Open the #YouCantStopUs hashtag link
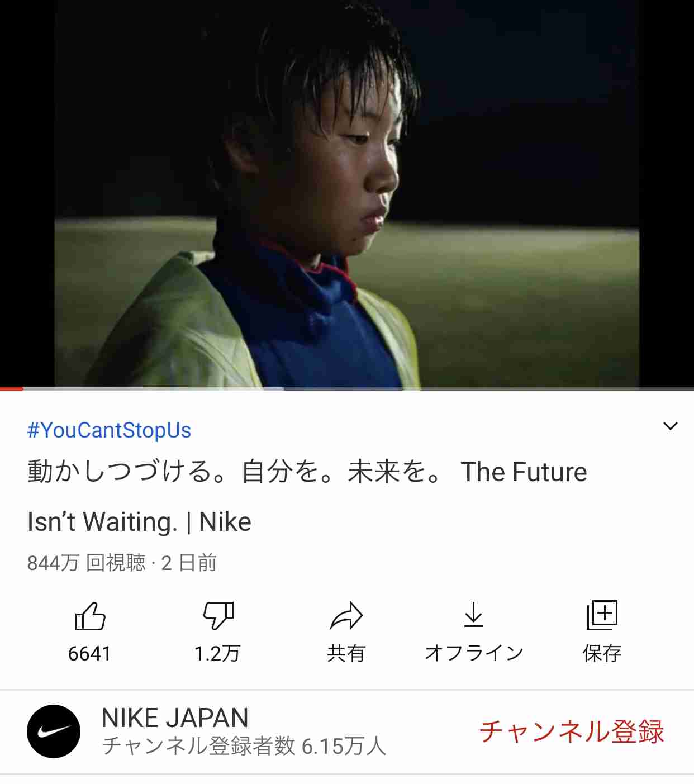Image resolution: width=694 pixels, height=784 pixels. click(110, 430)
